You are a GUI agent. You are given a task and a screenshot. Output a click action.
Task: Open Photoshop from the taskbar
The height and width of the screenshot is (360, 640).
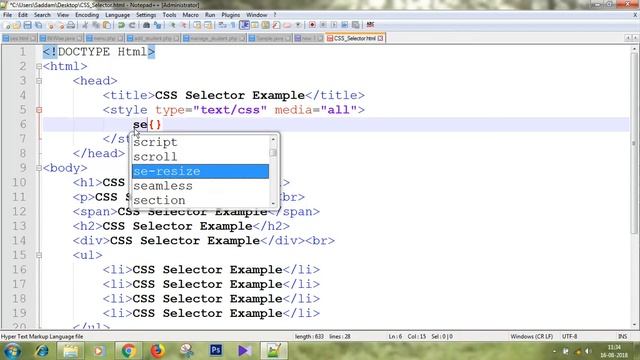pyautogui.click(x=216, y=351)
